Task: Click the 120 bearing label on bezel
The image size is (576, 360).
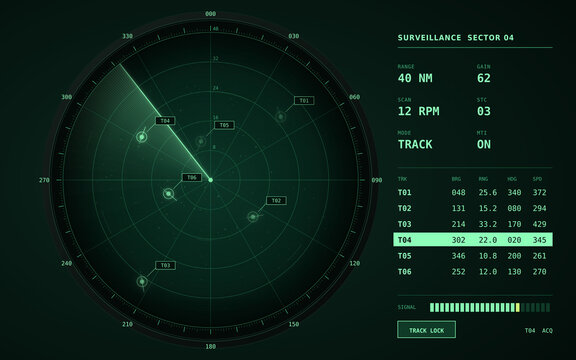Action: coord(354,263)
